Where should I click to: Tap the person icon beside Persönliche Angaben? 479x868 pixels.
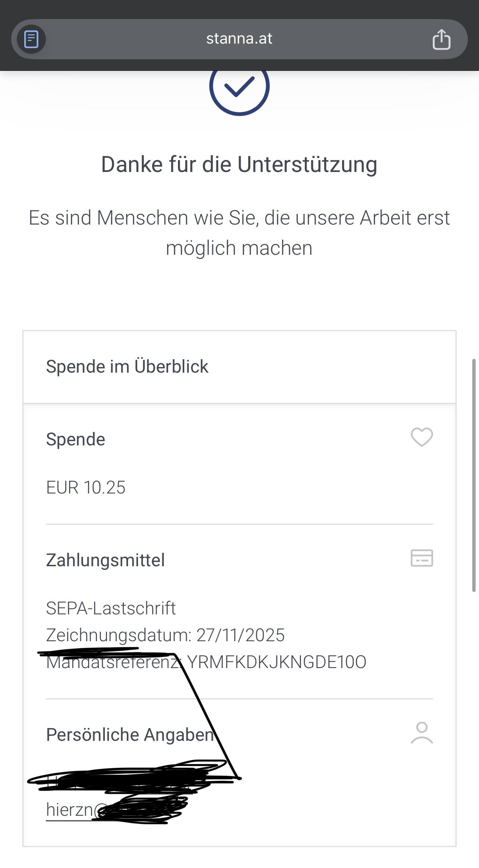click(422, 733)
